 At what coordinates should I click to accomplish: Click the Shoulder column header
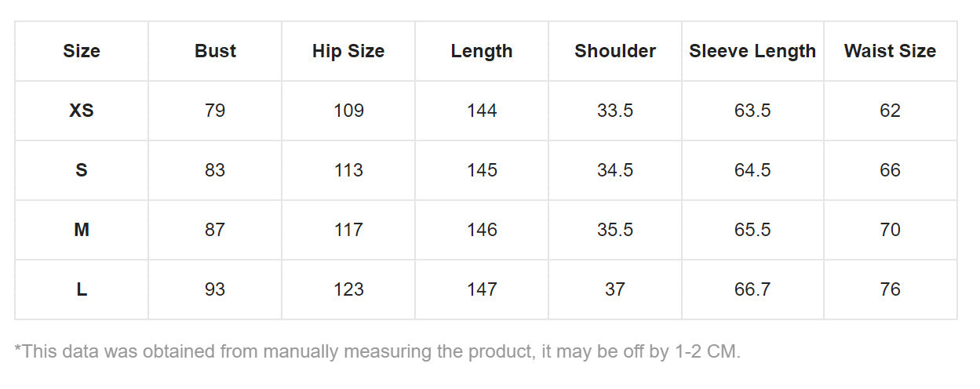point(615,51)
